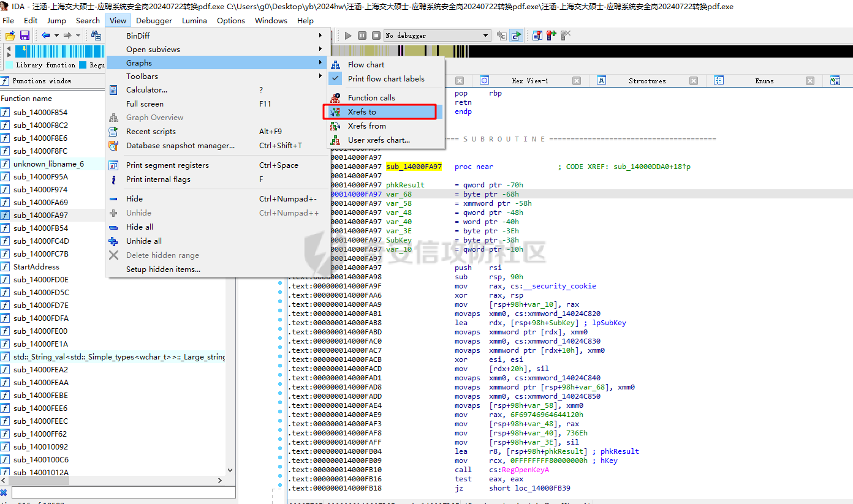Click the Enums tab

(x=764, y=81)
